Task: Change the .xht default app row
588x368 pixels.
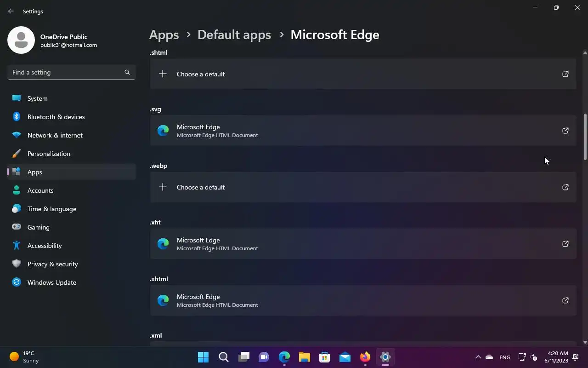Action: coord(363,244)
